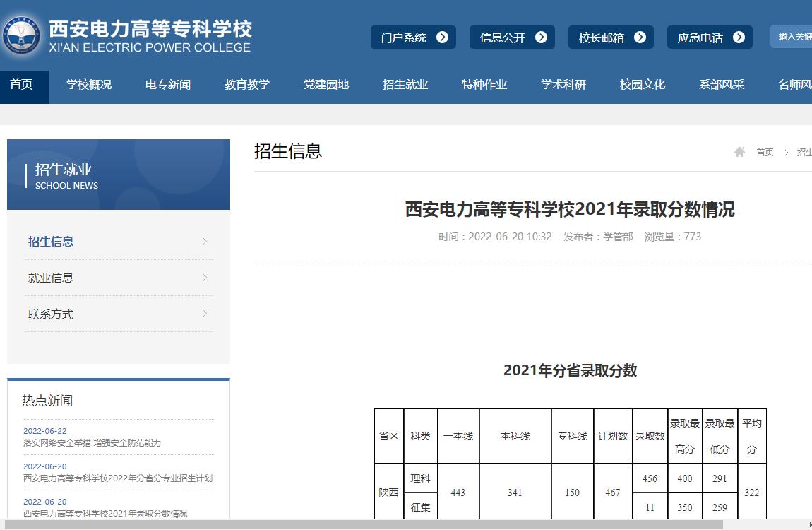Screen dimensions: 812x530
Task: Open hot news 2021年录取分数情况 link
Action: tap(105, 514)
